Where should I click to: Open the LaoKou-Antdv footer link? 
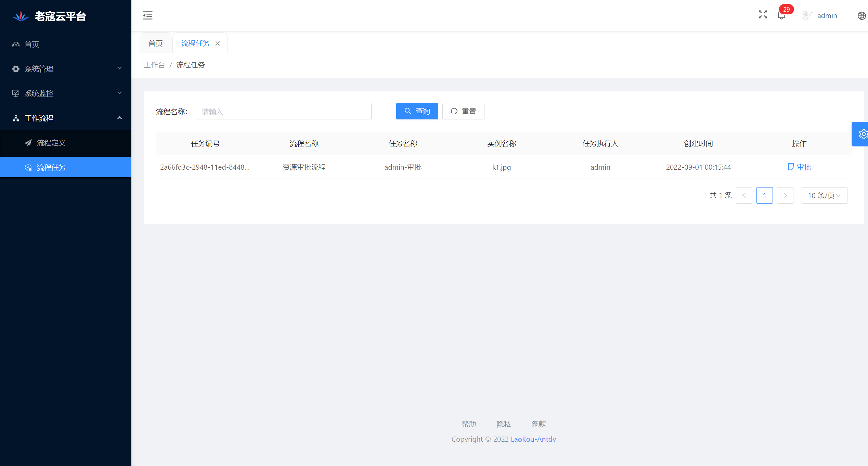point(533,439)
